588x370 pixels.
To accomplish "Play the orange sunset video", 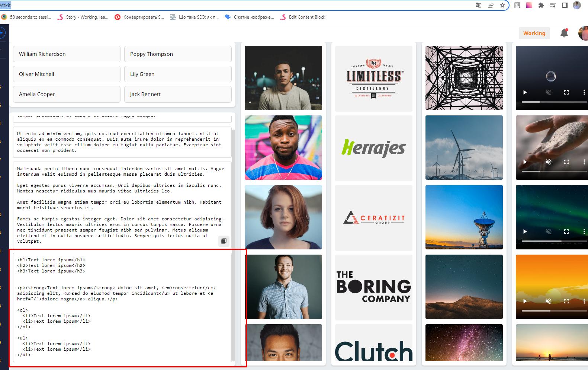I will point(525,301).
